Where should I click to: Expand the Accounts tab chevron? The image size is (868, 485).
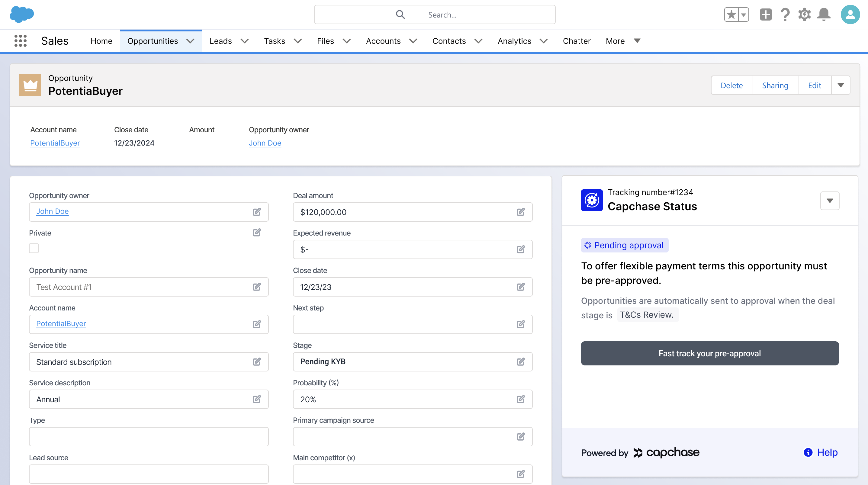[413, 41]
